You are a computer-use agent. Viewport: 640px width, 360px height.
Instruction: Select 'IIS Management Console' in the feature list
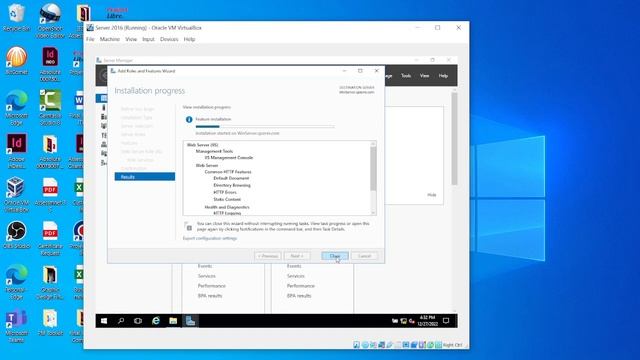tap(229, 158)
